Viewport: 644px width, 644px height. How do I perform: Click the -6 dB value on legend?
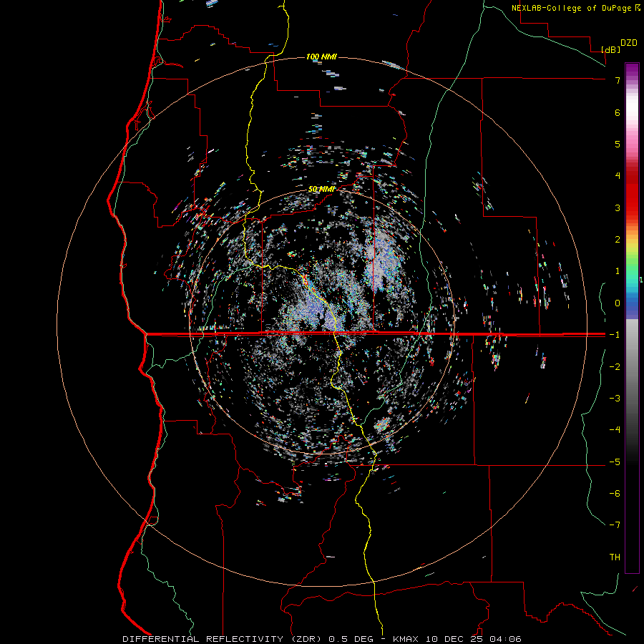tap(615, 493)
